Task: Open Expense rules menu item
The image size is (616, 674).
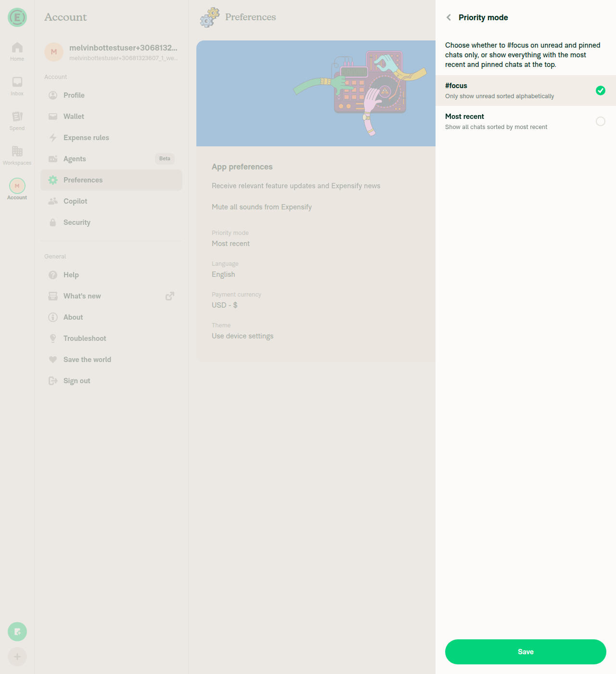Action: point(111,138)
